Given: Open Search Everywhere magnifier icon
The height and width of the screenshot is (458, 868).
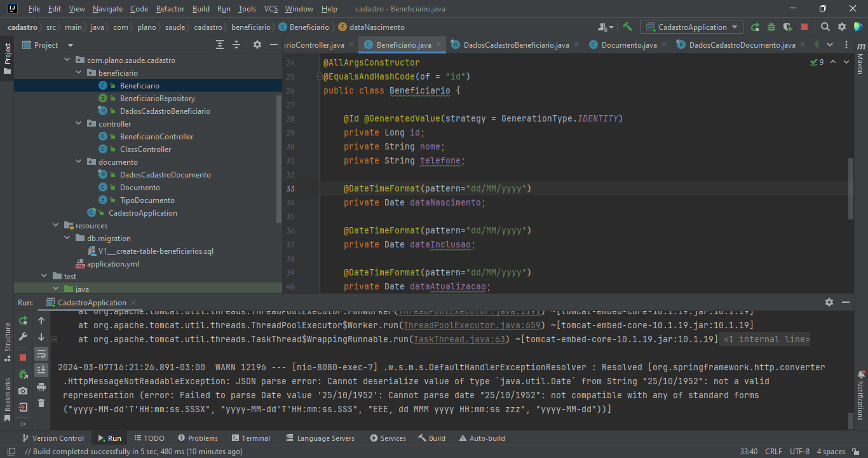Looking at the screenshot, I should coord(825,27).
